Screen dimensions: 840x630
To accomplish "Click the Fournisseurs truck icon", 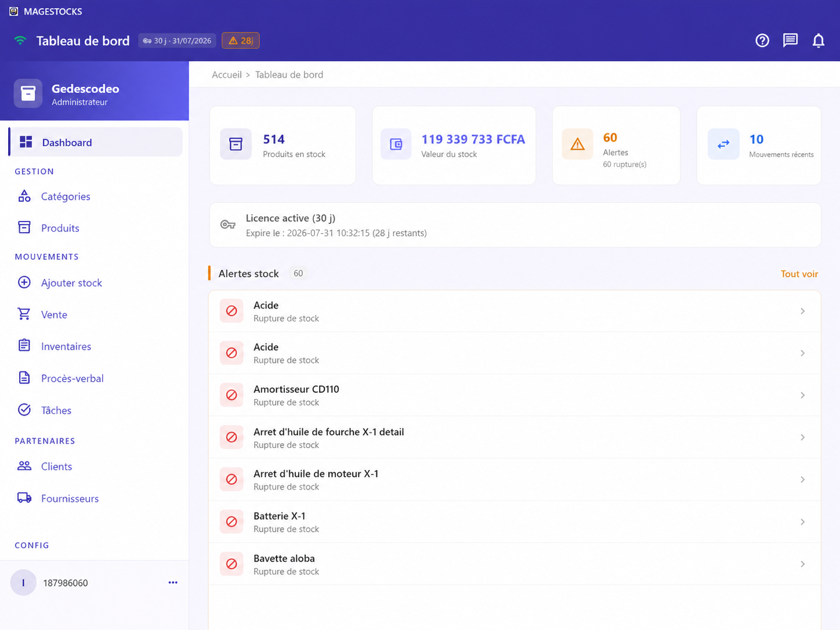I will tap(24, 498).
